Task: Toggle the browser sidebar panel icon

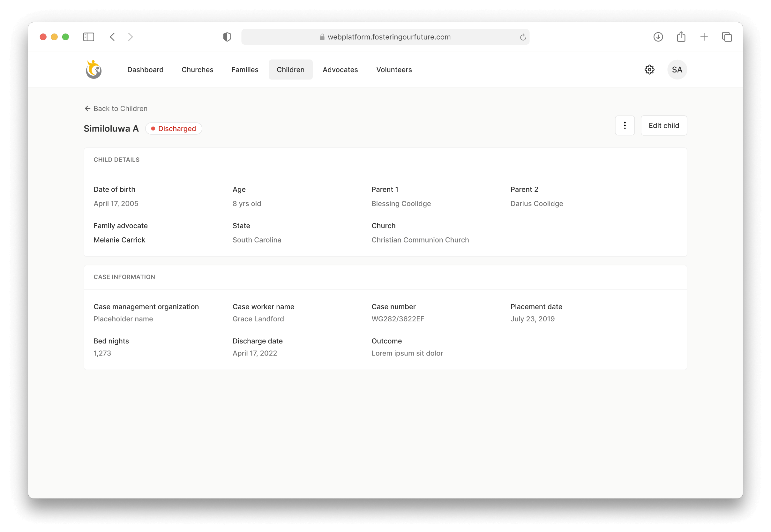Action: pyautogui.click(x=88, y=37)
